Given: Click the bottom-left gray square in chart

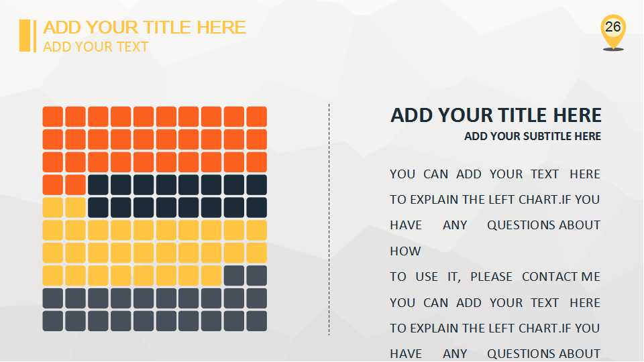Looking at the screenshot, I should [x=53, y=321].
